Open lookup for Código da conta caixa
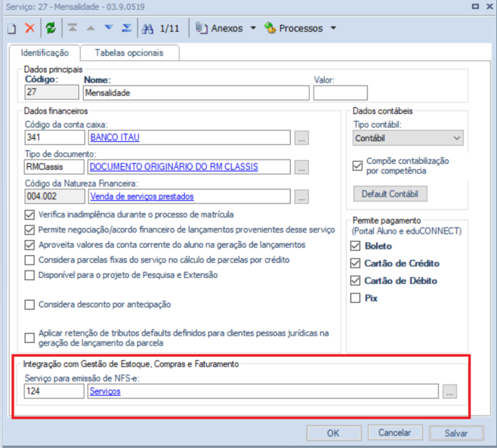The height and width of the screenshot is (448, 497). (301, 138)
